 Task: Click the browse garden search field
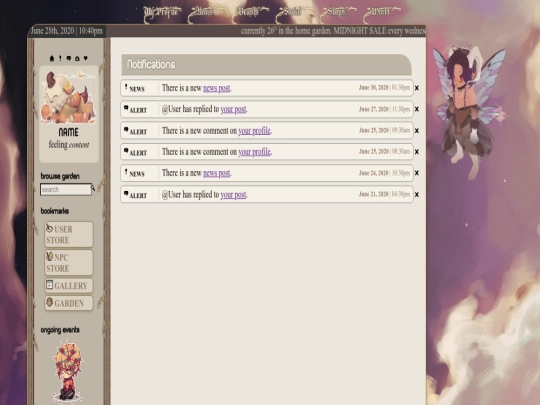(66, 189)
